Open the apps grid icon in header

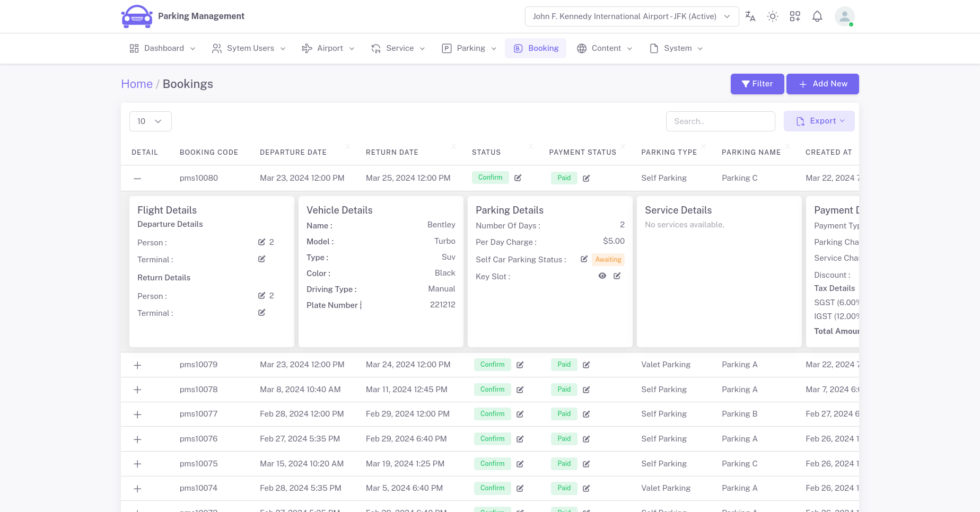pos(795,16)
